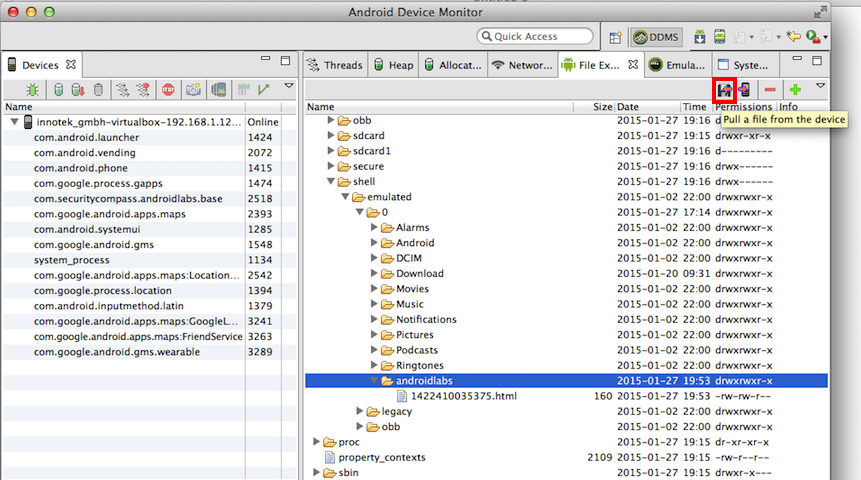The height and width of the screenshot is (480, 861).
Task: Open the Devices panel view menu triangle
Action: [x=289, y=86]
